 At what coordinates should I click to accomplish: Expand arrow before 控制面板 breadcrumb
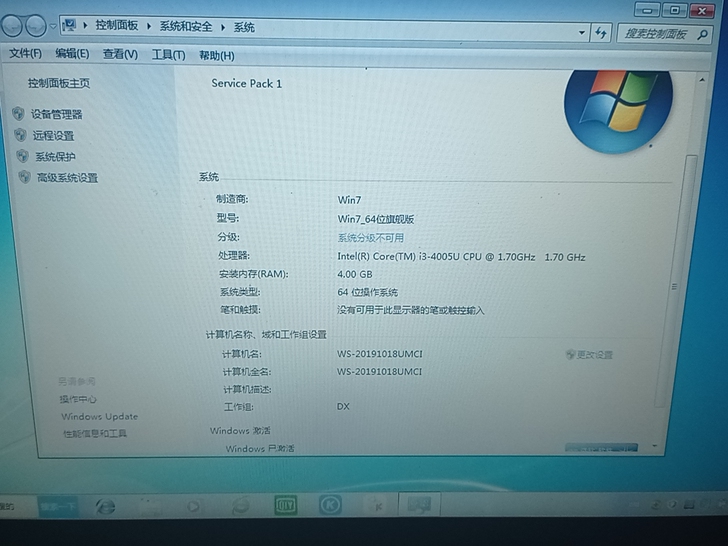coord(85,25)
